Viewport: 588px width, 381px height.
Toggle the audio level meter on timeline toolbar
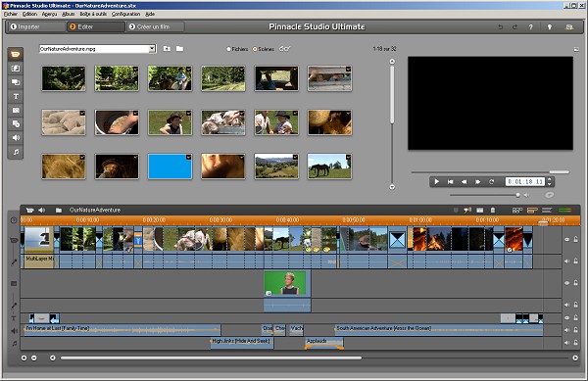click(565, 211)
